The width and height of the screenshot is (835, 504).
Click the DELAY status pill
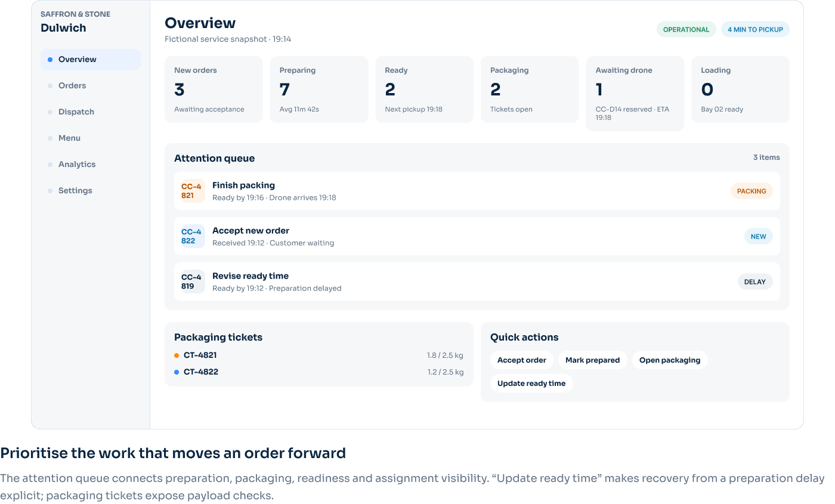point(755,282)
